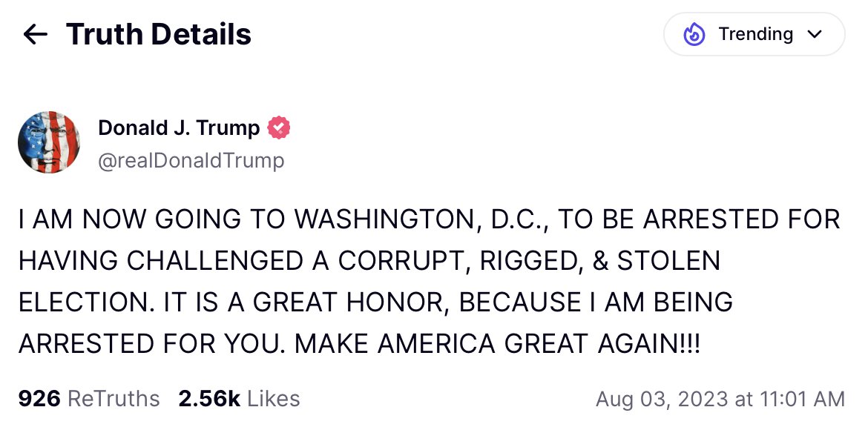The image size is (868, 430).
Task: Click the Aug 03, 2023 post date
Action: [x=662, y=399]
